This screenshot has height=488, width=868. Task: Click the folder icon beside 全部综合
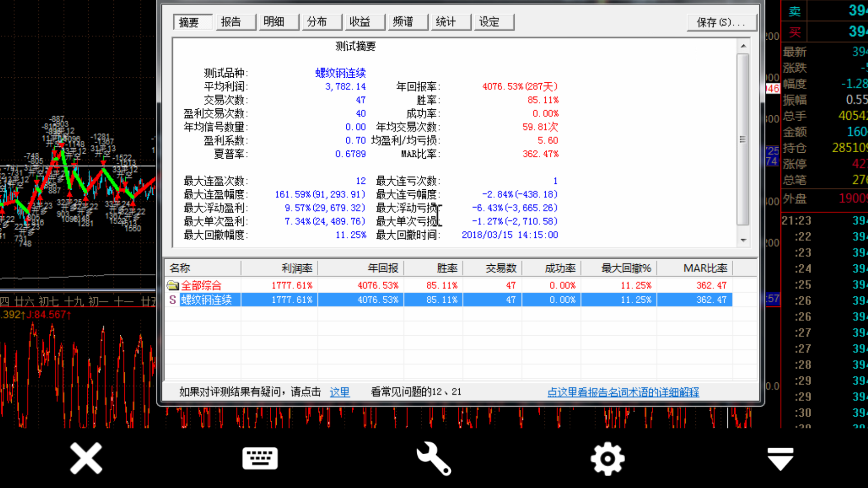click(173, 286)
